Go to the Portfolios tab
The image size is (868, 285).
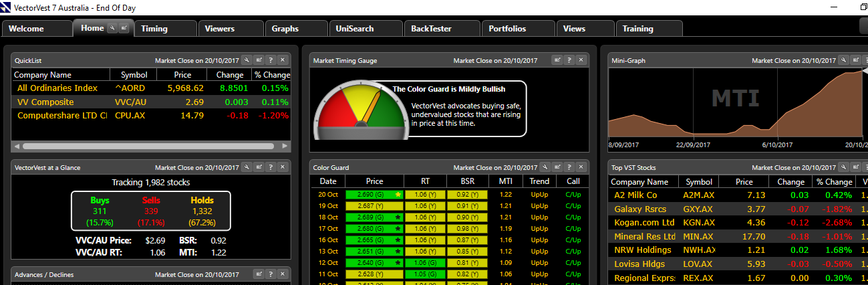(x=507, y=29)
